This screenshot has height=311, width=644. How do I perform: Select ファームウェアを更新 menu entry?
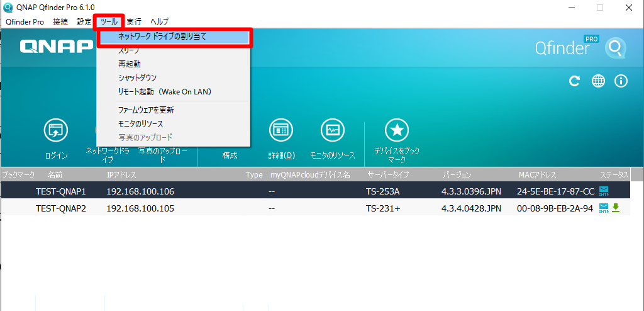coord(146,110)
